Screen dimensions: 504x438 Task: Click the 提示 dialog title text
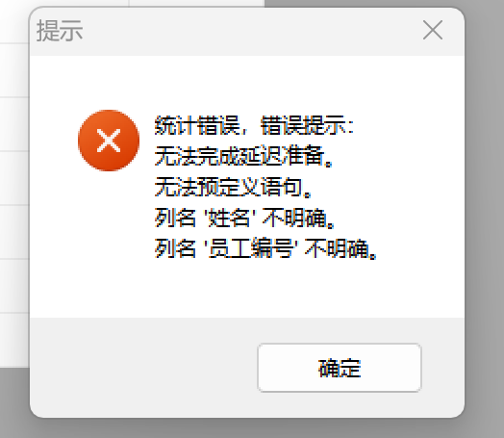coord(60,31)
